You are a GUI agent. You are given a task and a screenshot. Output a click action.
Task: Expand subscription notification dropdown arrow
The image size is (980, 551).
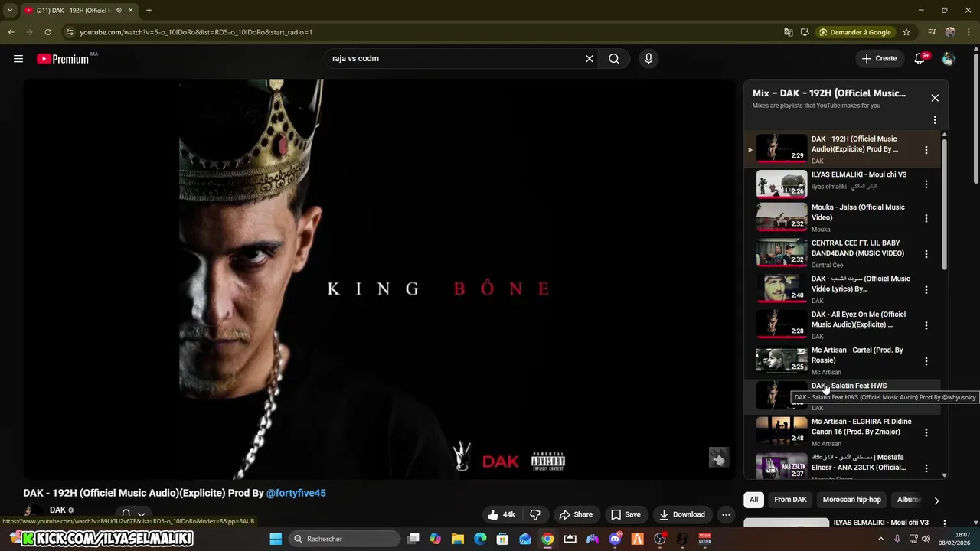[141, 515]
